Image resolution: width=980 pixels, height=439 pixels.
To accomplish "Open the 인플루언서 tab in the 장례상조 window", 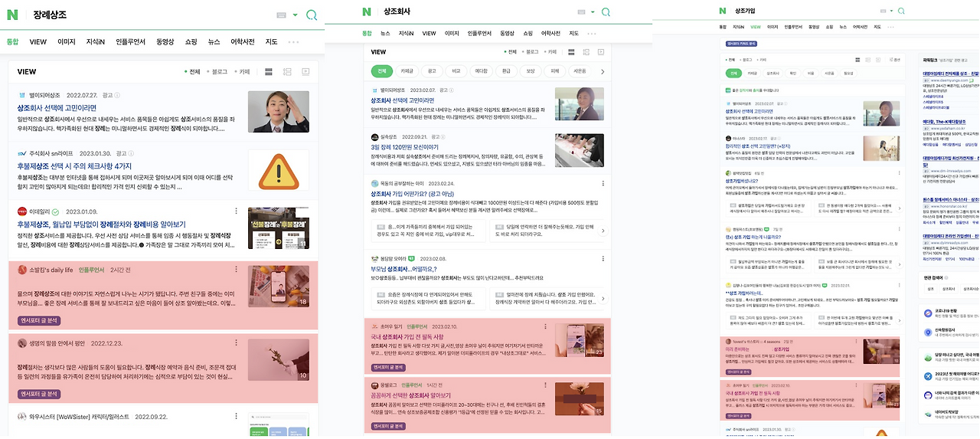I will [x=131, y=42].
